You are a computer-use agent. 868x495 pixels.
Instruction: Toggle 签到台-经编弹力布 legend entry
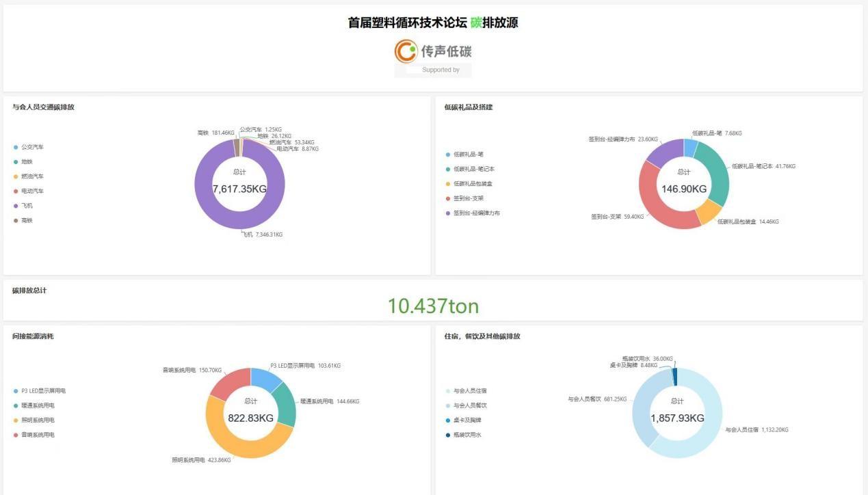473,213
